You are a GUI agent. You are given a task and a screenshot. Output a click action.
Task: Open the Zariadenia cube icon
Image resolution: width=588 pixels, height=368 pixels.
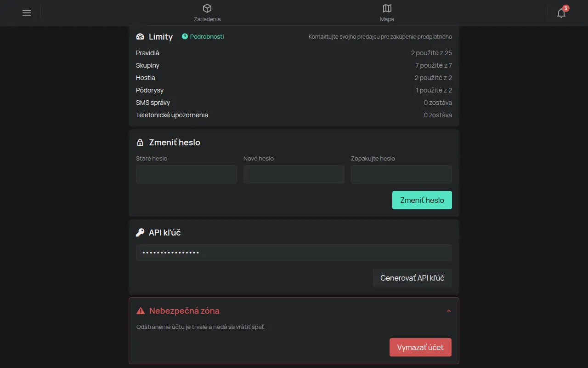(x=207, y=8)
